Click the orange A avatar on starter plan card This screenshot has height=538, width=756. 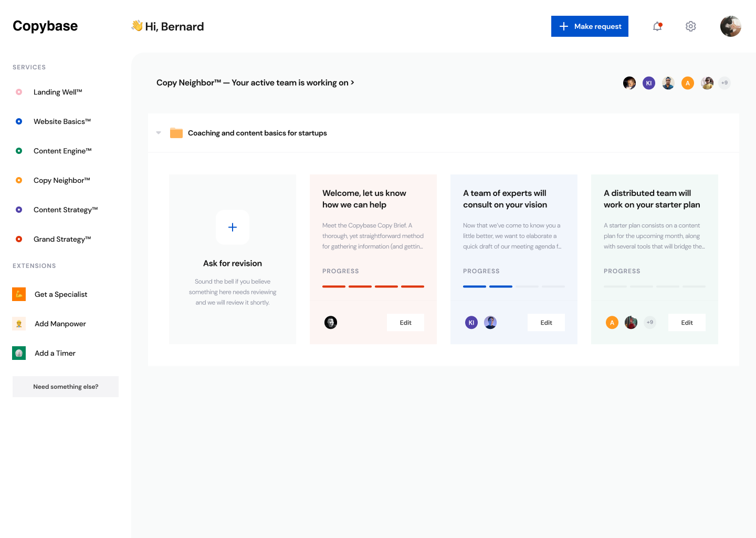(x=612, y=323)
